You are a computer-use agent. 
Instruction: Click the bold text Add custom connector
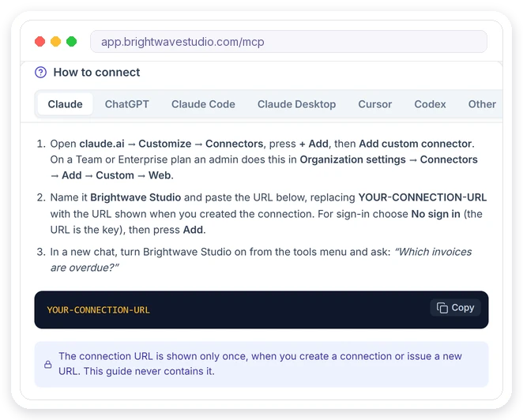click(416, 144)
